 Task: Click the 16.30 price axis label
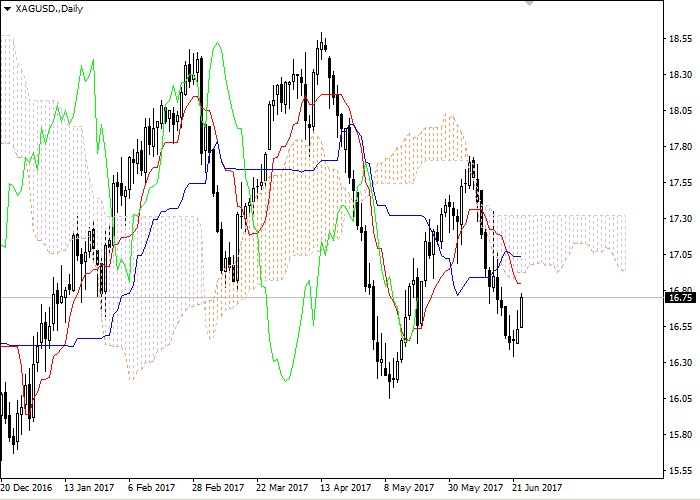point(680,362)
